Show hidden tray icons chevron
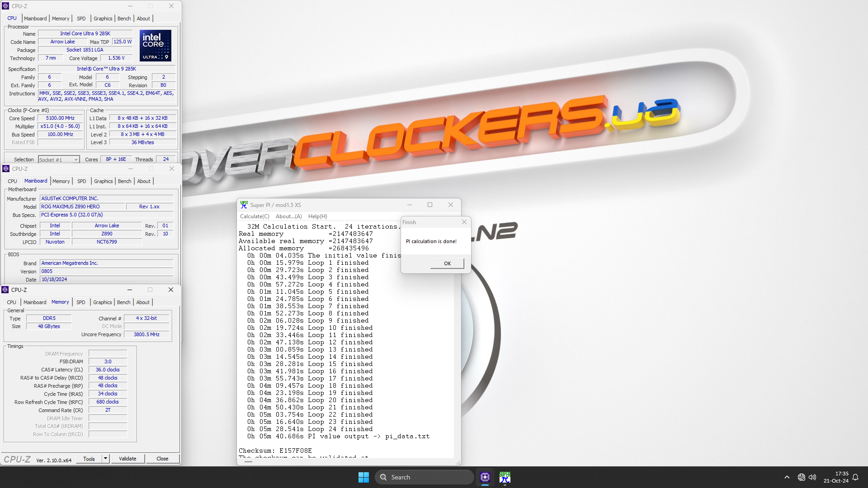 point(787,477)
